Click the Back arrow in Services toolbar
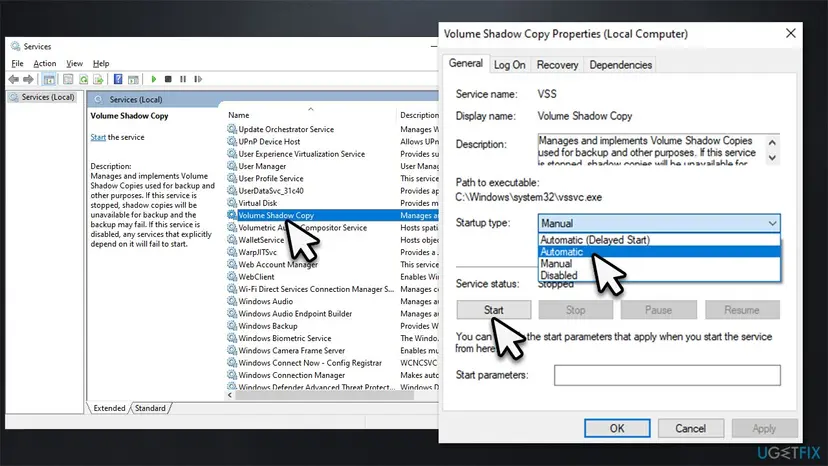Image resolution: width=828 pixels, height=466 pixels. [x=14, y=79]
